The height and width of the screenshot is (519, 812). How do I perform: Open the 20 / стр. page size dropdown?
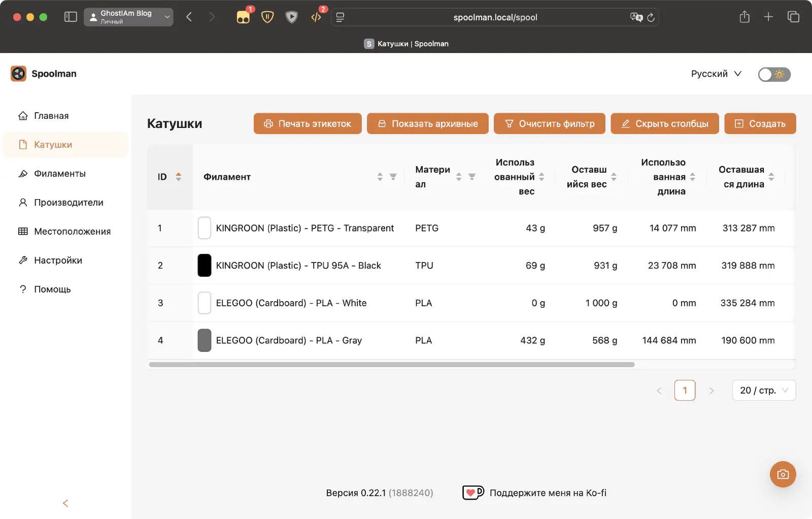point(764,391)
